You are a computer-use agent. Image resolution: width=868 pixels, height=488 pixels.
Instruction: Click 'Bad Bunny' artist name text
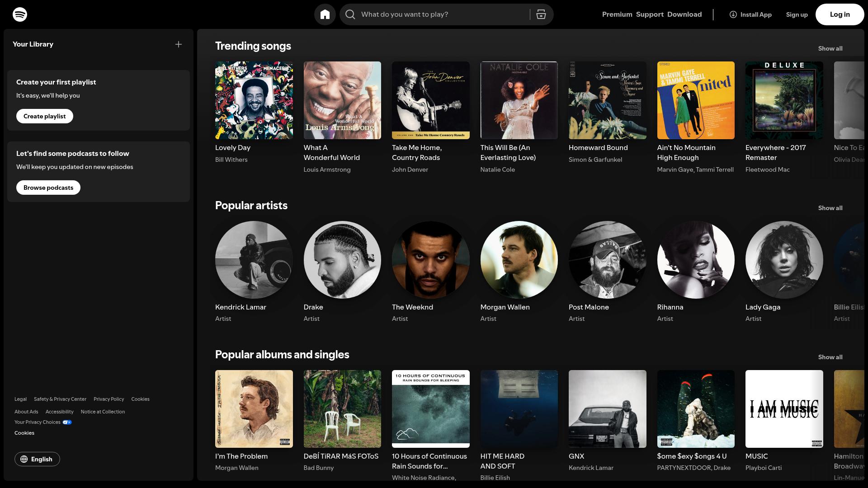point(319,468)
